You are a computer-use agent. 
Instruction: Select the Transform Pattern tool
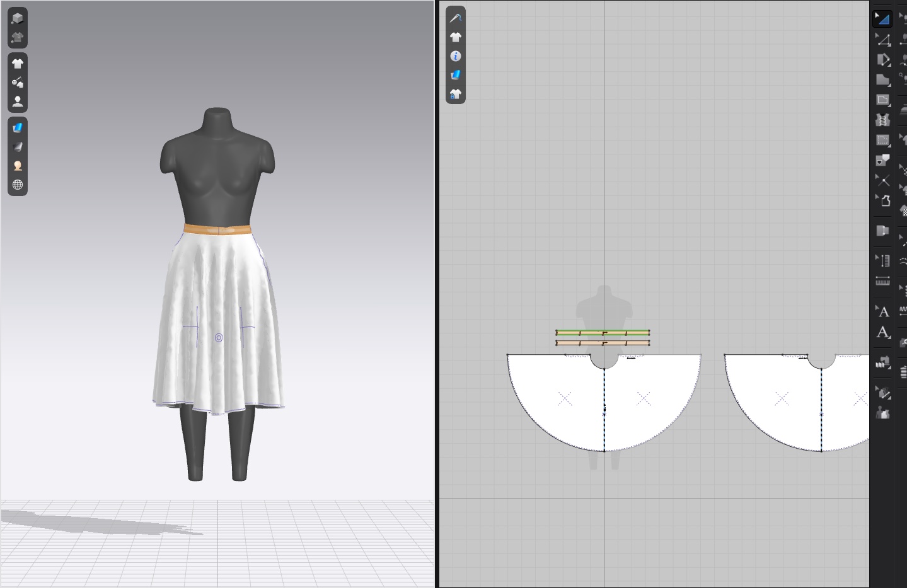(882, 19)
